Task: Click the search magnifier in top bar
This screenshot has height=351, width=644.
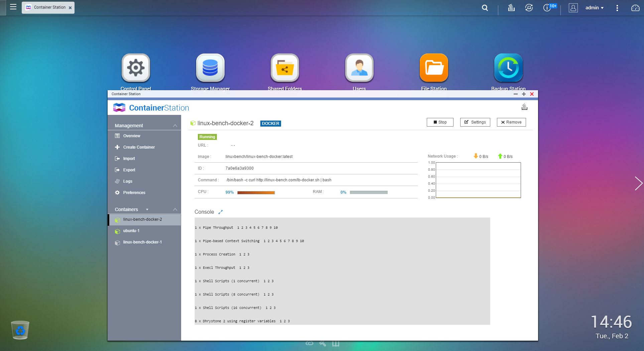Action: (485, 8)
